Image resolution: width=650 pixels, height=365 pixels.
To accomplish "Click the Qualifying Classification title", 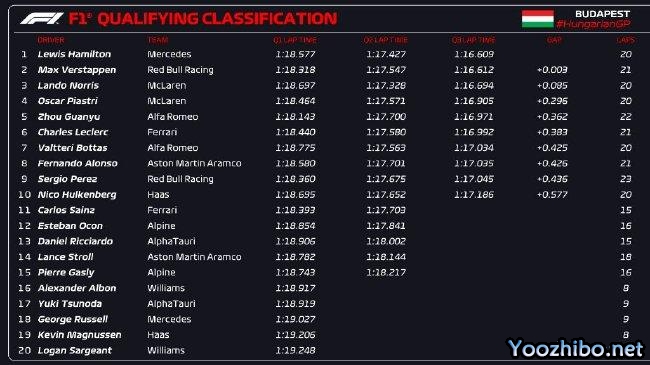I will click(x=217, y=19).
